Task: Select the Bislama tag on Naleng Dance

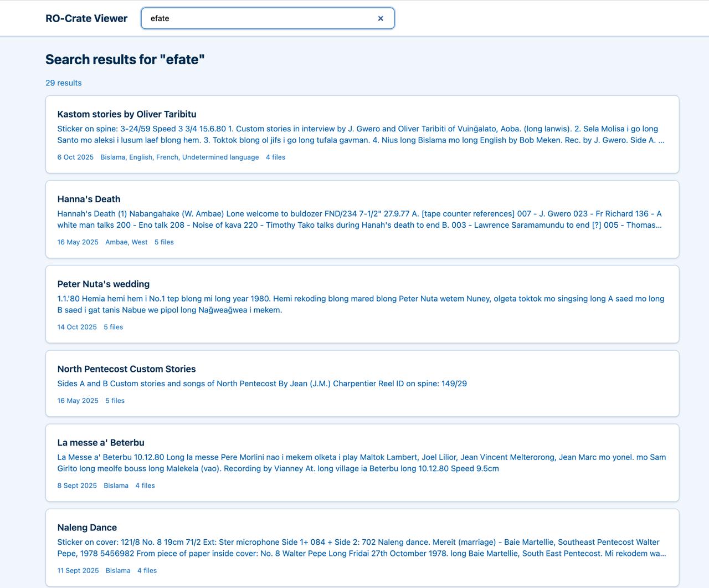Action: pos(118,570)
